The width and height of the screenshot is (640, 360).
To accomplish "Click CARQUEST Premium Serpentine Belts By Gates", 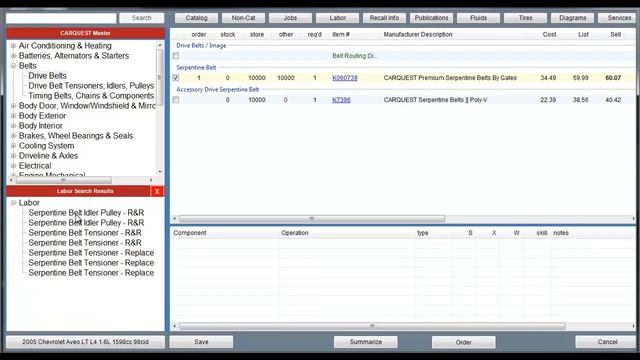I will pyautogui.click(x=450, y=78).
